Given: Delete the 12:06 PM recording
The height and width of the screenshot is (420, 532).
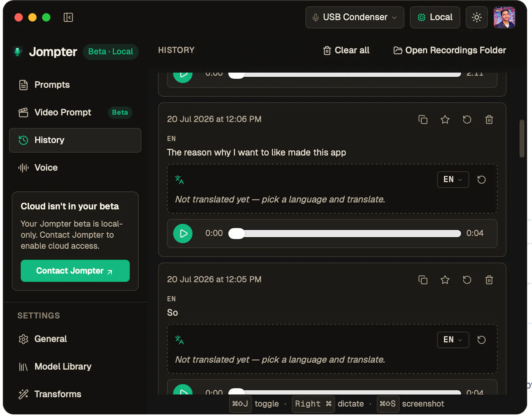Looking at the screenshot, I should [x=489, y=119].
